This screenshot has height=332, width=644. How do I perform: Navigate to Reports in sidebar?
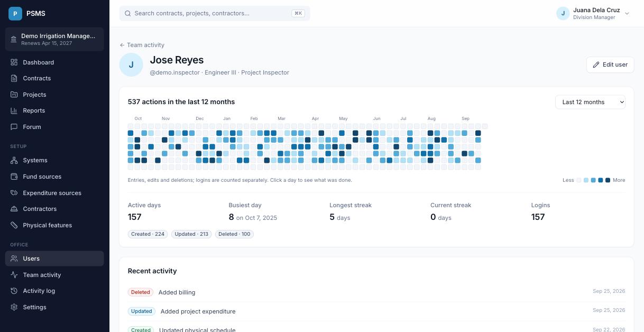click(54, 110)
